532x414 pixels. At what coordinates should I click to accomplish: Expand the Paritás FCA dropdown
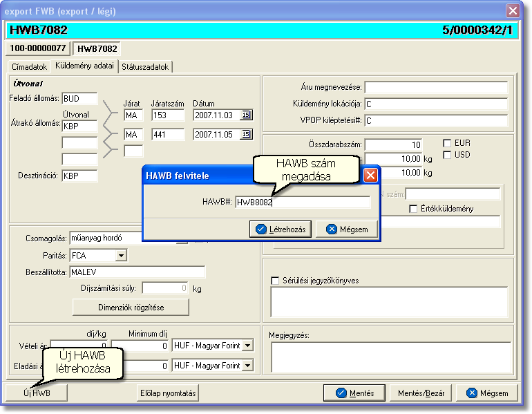click(x=121, y=255)
